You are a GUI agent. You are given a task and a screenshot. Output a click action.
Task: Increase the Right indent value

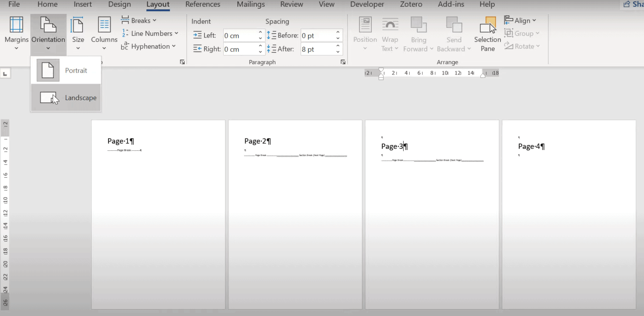(x=260, y=46)
